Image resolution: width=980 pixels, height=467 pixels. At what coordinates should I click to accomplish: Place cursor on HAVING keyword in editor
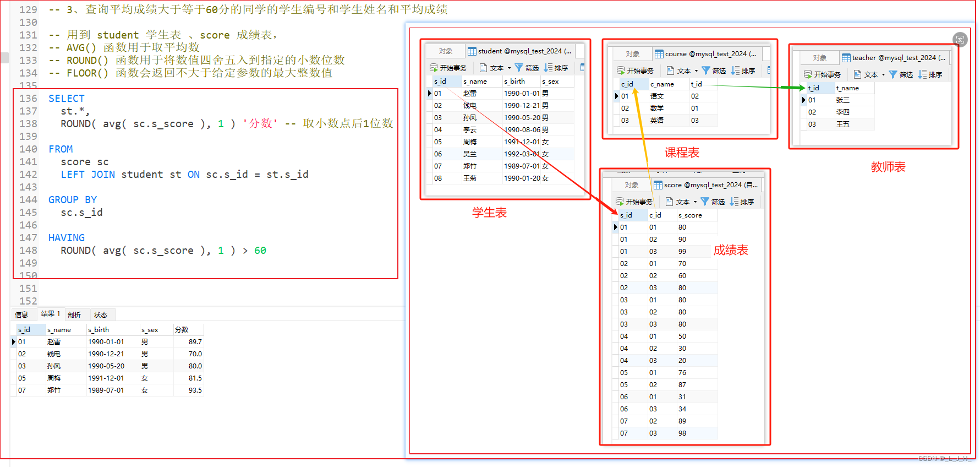(67, 237)
